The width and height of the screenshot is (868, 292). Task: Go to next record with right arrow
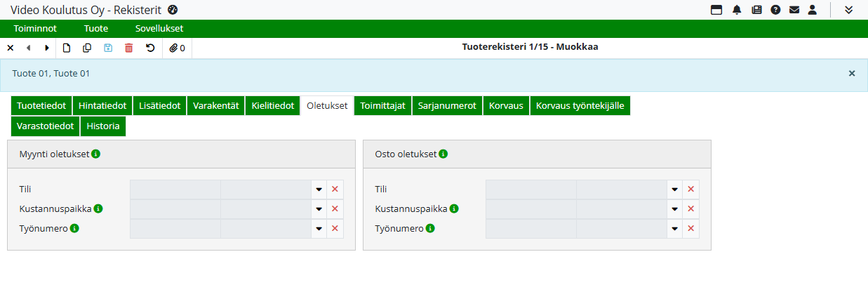47,48
